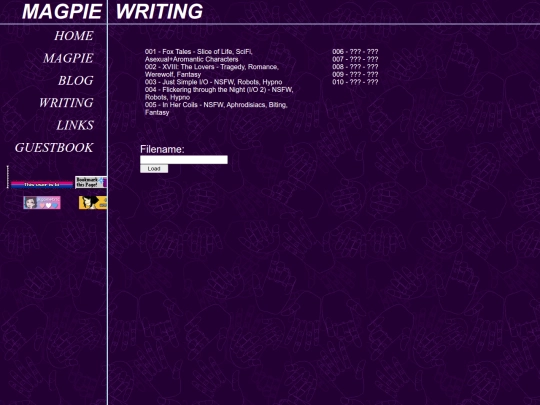540x405 pixels.
Task: Select story 002 - XVIII: The Lovers entry
Action: (212, 71)
